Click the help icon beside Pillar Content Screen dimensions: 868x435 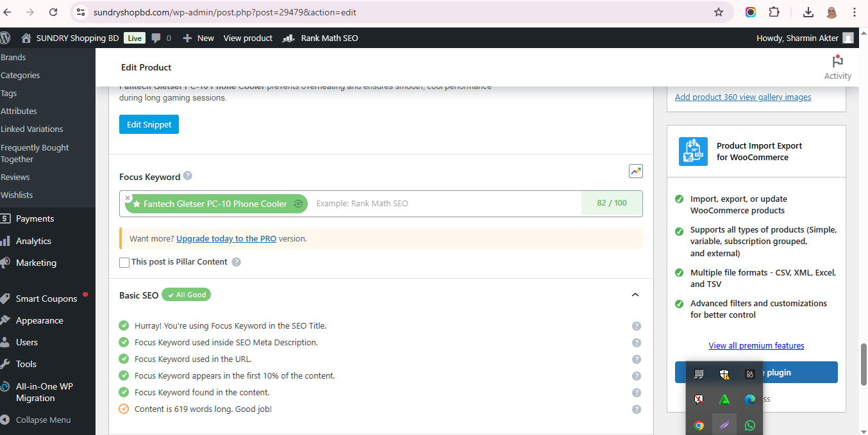coord(237,262)
